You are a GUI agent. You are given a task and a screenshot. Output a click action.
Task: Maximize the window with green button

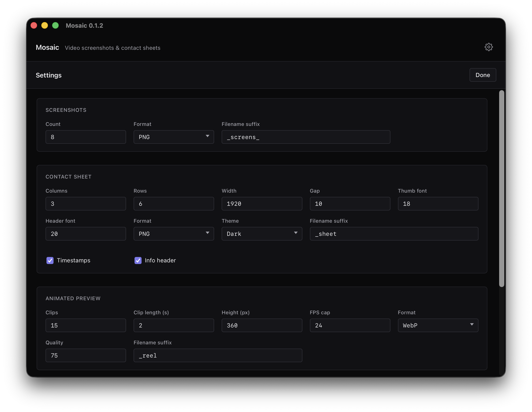[56, 25]
